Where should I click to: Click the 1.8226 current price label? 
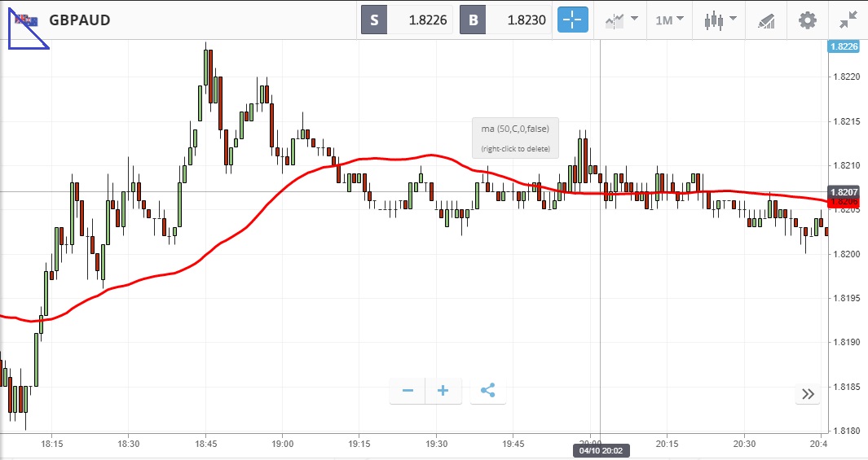pos(844,46)
